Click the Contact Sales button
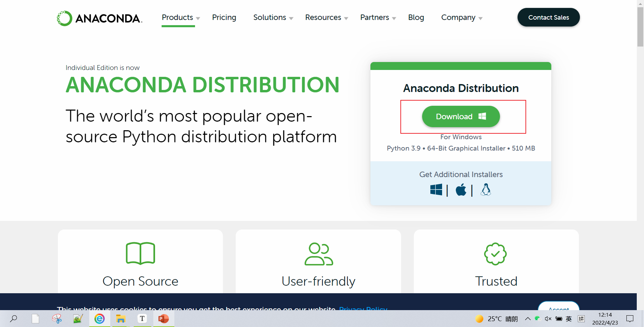 549,17
